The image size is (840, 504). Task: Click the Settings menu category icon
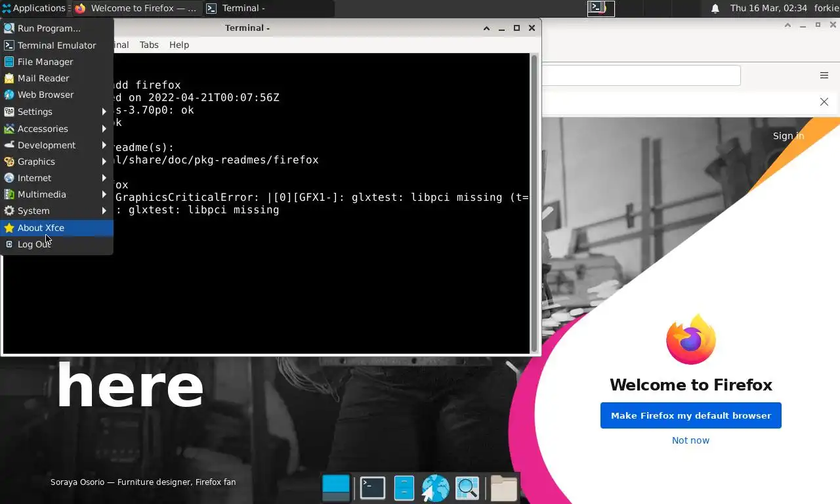pos(9,112)
